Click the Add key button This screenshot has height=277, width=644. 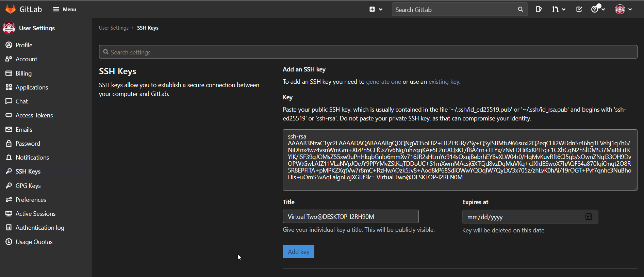[298, 251]
